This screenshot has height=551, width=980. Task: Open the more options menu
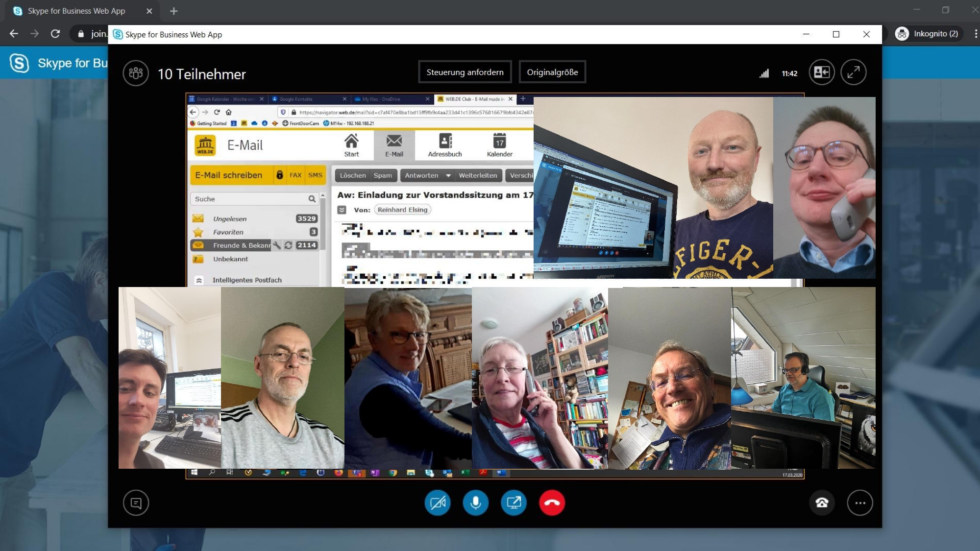click(x=860, y=503)
